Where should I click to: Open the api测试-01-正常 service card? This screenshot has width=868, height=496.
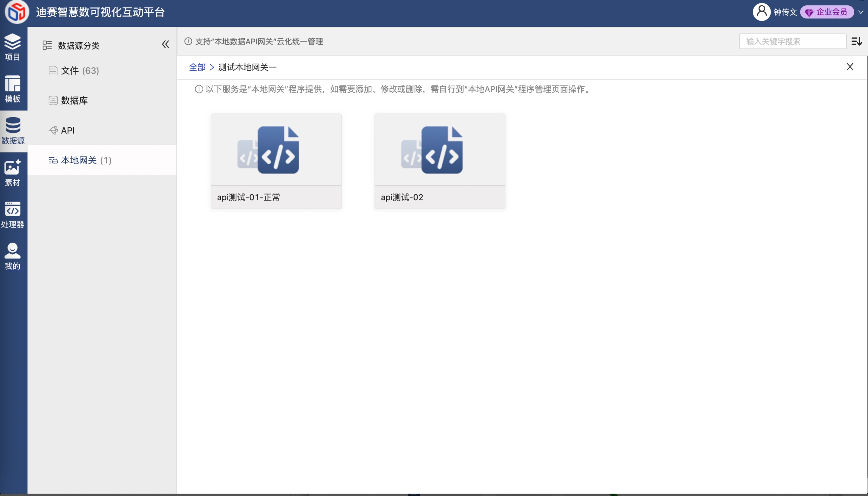[276, 161]
